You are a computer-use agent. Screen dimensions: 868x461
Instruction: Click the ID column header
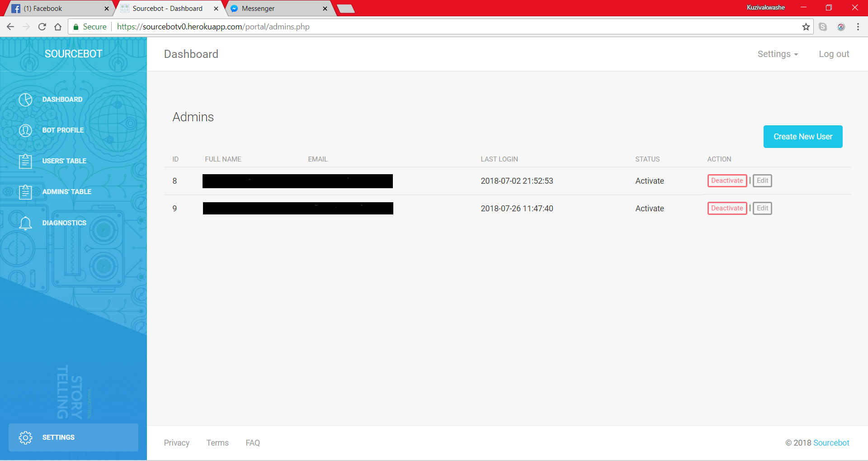click(175, 159)
